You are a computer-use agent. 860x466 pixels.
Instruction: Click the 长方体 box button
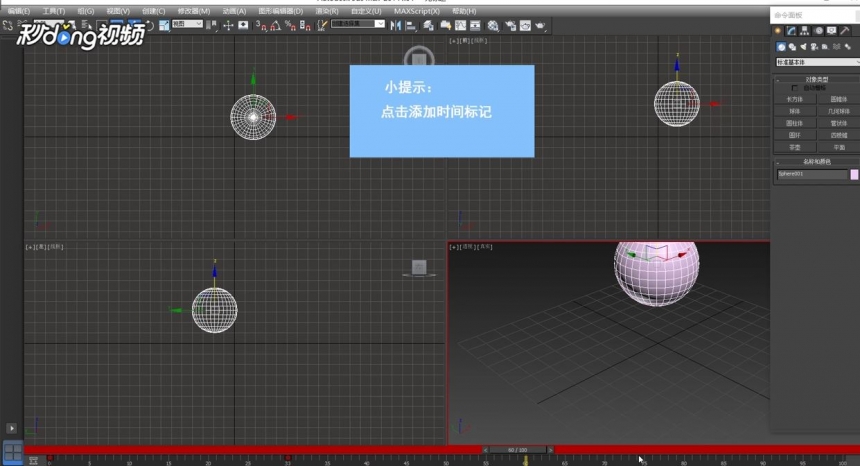(x=795, y=99)
